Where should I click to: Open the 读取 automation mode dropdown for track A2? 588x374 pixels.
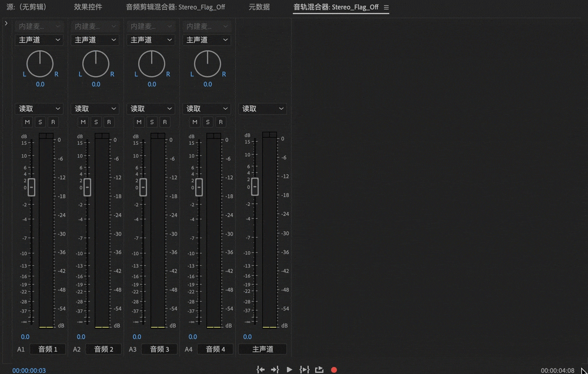click(95, 109)
